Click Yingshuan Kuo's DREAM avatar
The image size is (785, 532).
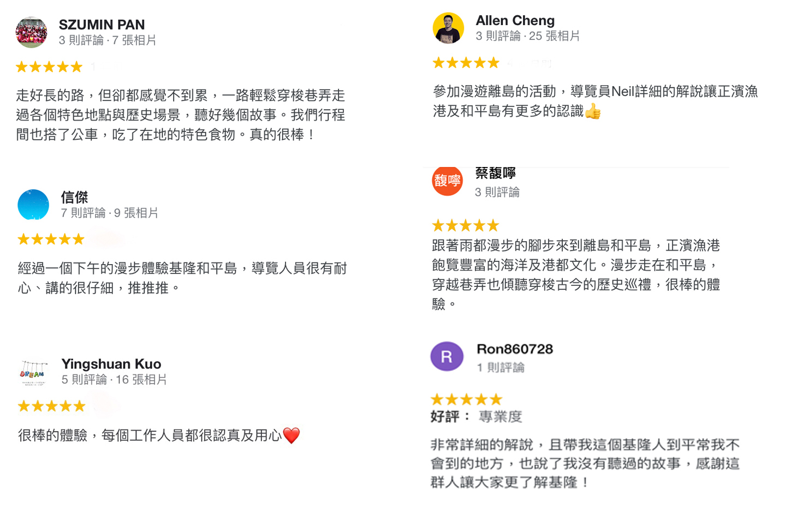pyautogui.click(x=33, y=373)
